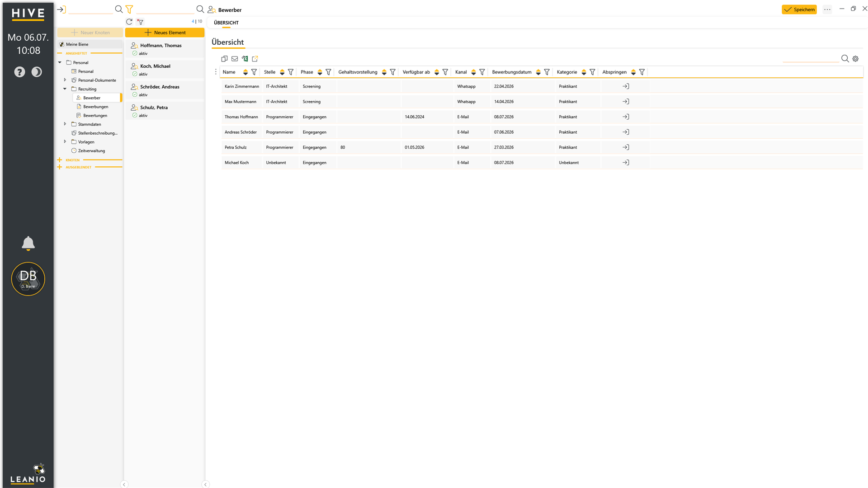Click the table search magnifier icon
The height and width of the screenshot is (488, 868).
(x=845, y=58)
